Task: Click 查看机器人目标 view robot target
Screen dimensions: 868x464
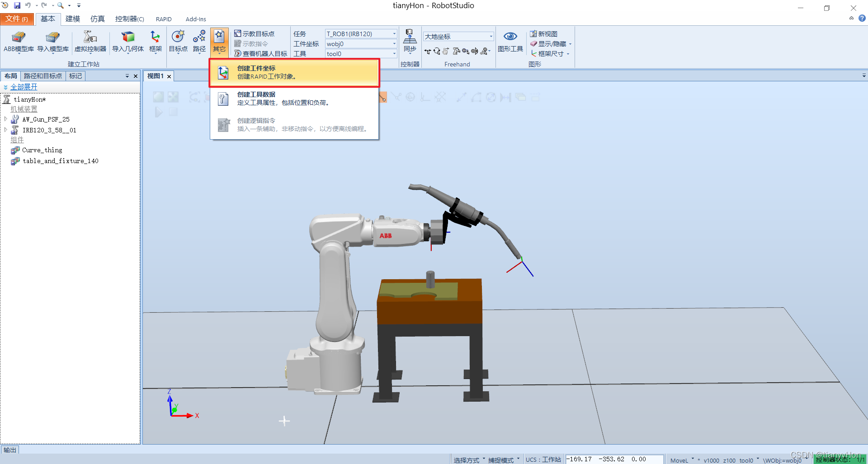Action: 260,54
